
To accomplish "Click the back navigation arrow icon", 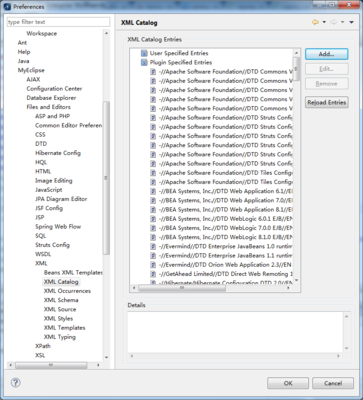I will tap(315, 22).
